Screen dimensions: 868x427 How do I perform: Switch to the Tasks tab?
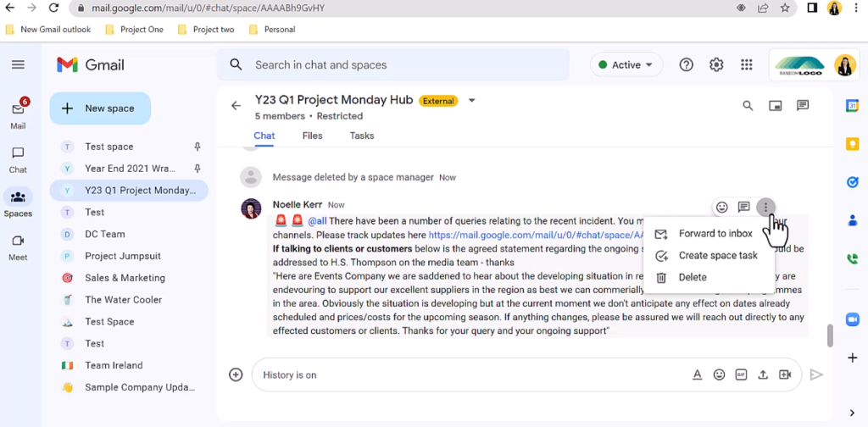362,136
